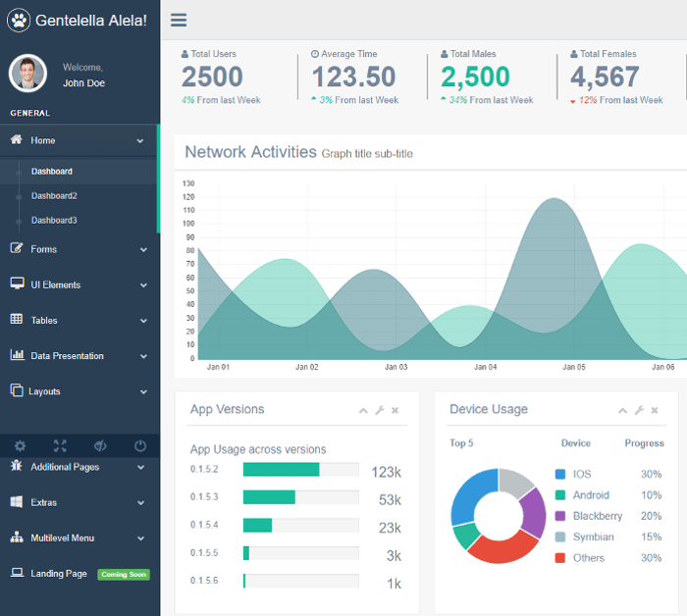Image resolution: width=687 pixels, height=616 pixels.
Task: Close the App Versions panel
Action: tap(395, 410)
